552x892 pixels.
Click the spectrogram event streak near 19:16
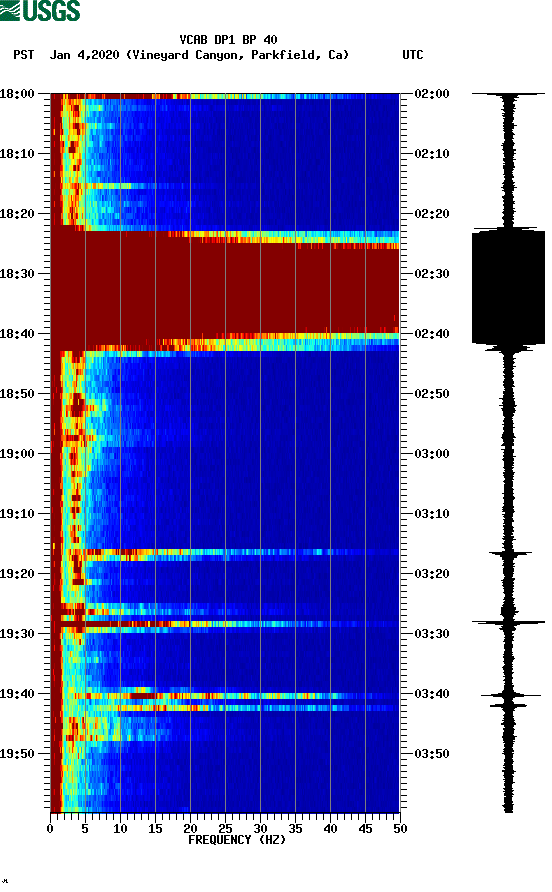225,552
